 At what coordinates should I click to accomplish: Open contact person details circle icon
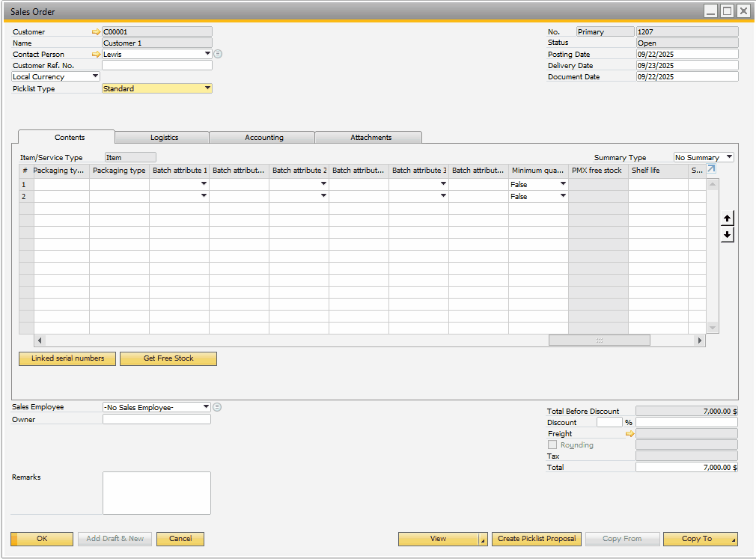pos(218,54)
